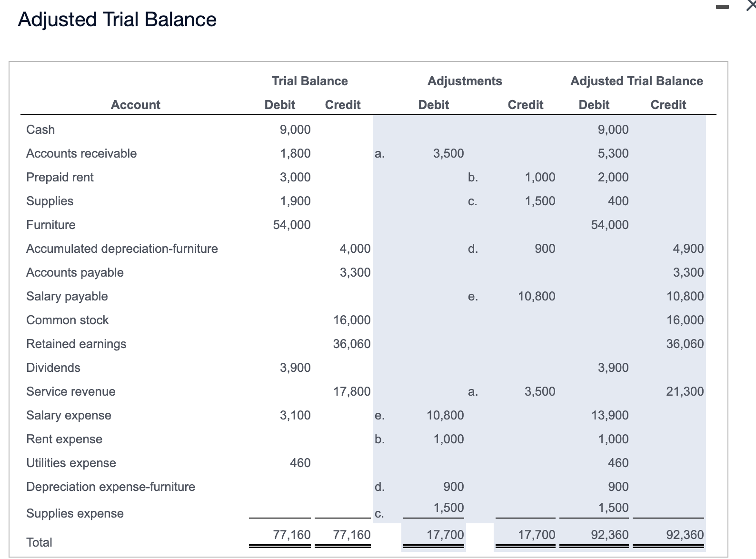Click the Account column header

point(136,105)
